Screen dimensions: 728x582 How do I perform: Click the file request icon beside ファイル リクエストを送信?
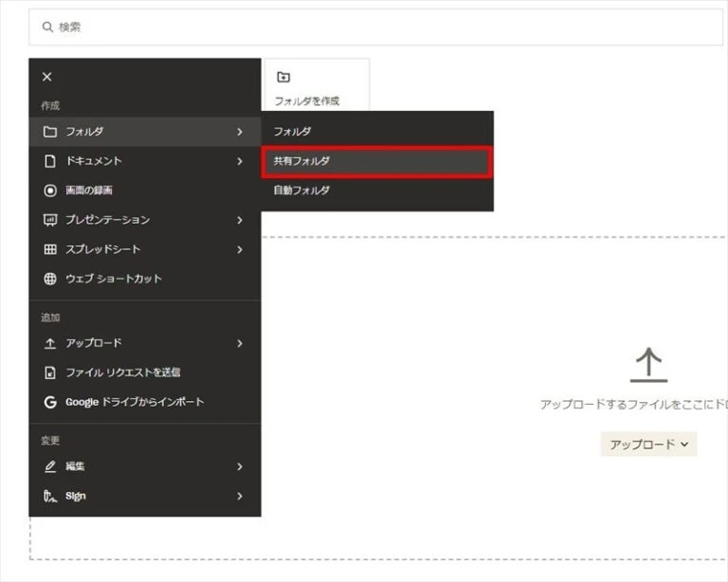pos(49,373)
